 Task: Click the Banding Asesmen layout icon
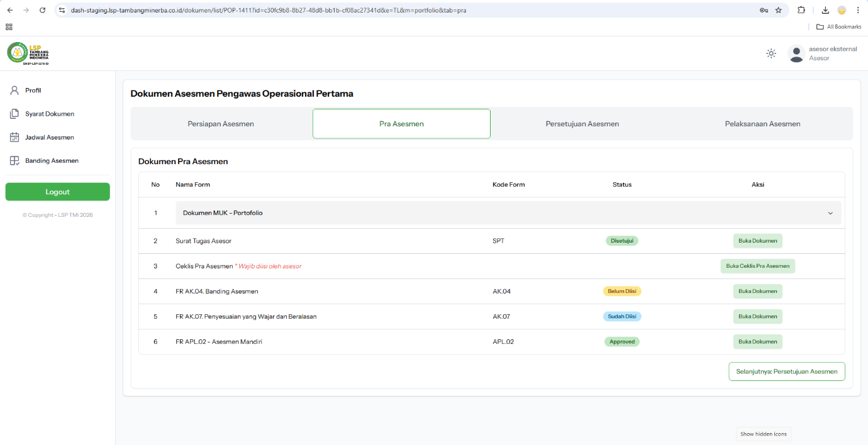(14, 161)
